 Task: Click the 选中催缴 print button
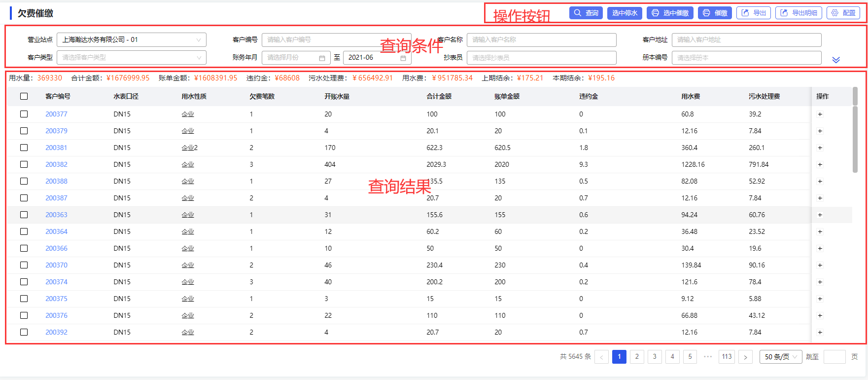[x=670, y=13]
